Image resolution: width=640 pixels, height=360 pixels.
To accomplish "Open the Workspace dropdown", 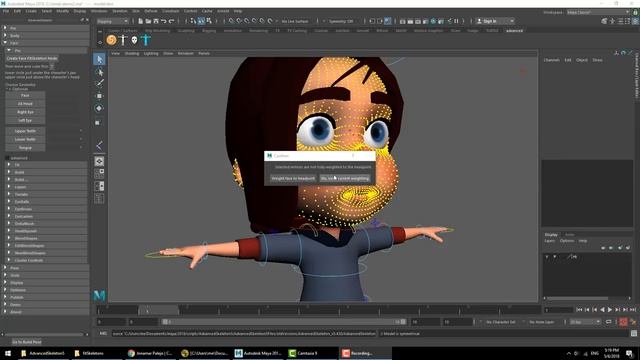I will [x=598, y=12].
